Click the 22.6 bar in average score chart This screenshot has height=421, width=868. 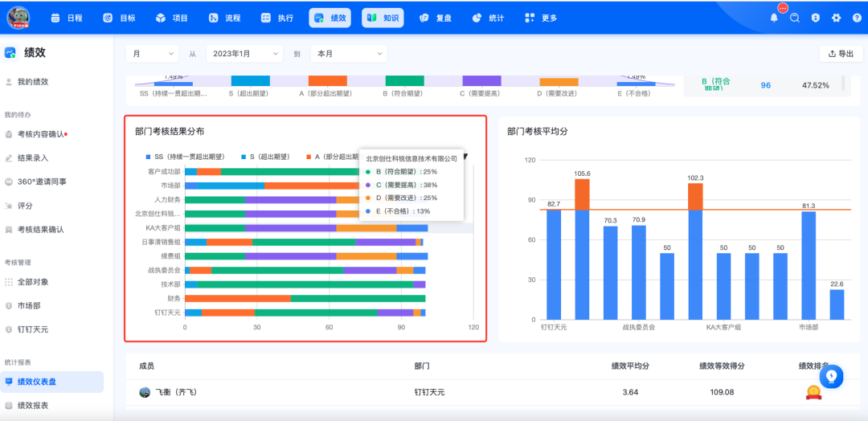837,305
